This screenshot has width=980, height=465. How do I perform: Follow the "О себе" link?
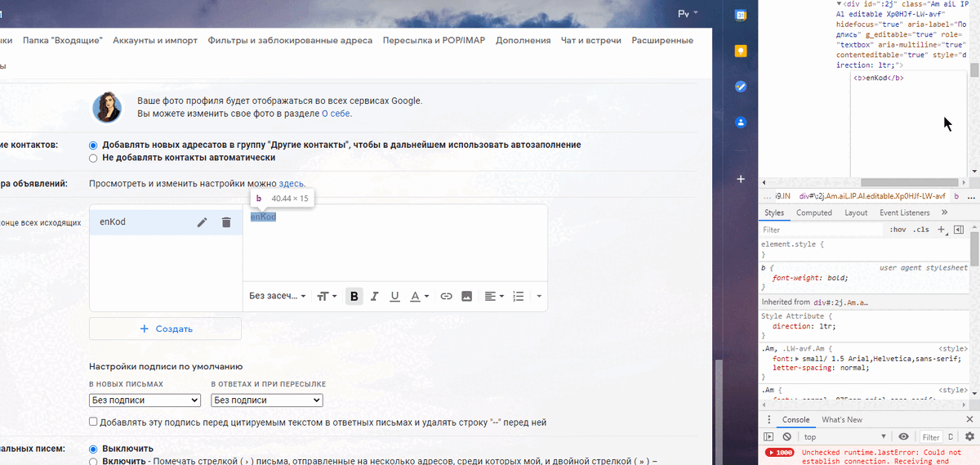[x=336, y=114]
